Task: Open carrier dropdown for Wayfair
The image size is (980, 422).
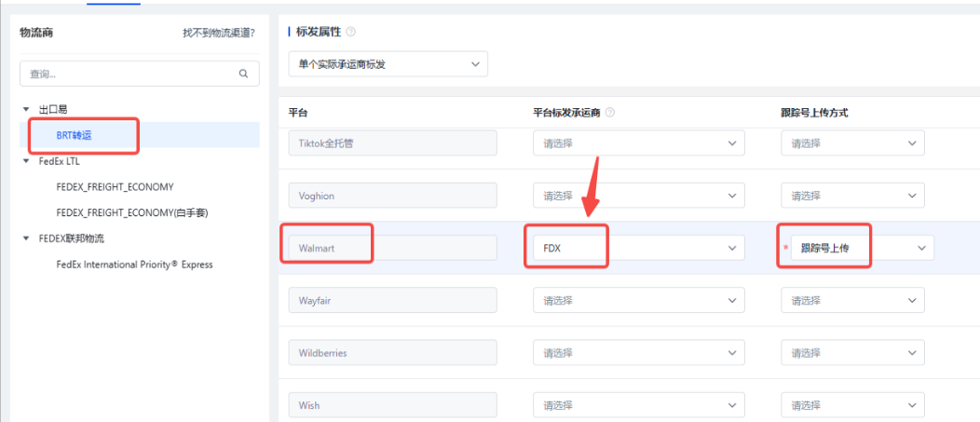Action: click(639, 300)
